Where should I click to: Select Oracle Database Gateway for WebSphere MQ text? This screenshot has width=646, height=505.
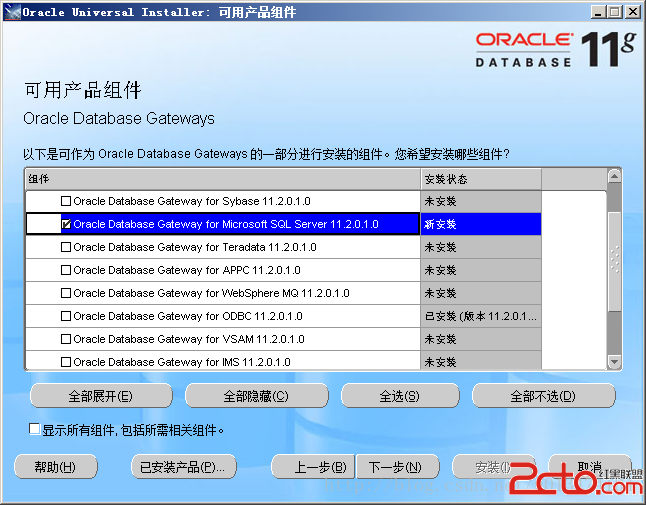pyautogui.click(x=211, y=293)
